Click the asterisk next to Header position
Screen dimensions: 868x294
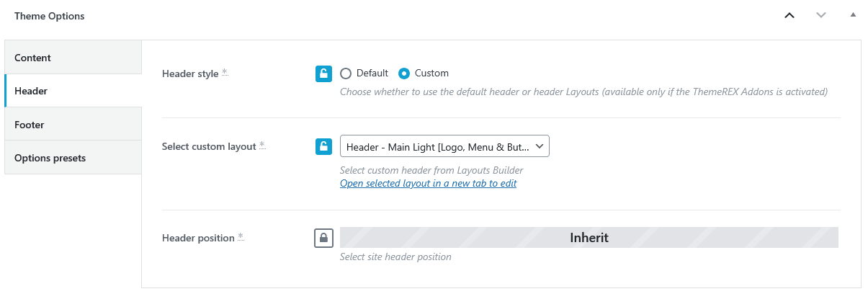point(241,236)
